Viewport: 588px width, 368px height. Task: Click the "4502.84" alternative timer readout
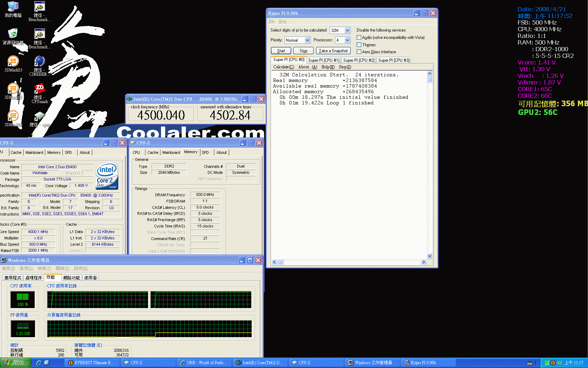230,115
